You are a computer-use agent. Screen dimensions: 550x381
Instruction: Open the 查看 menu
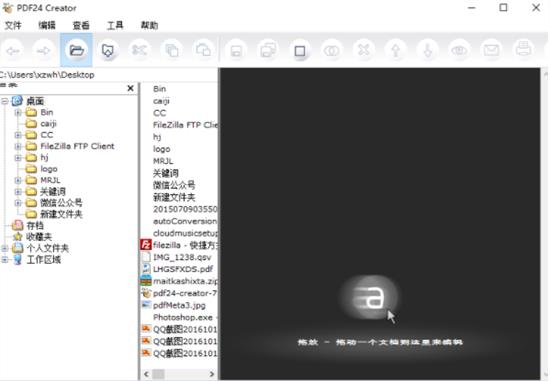click(81, 25)
